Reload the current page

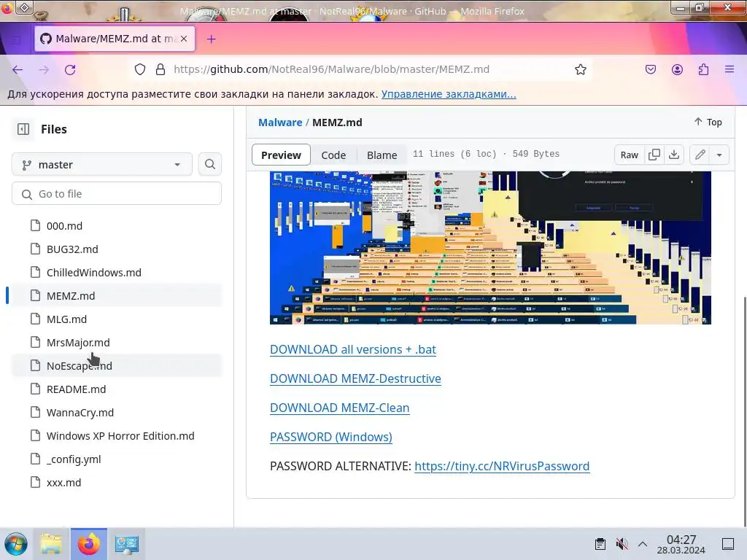coord(70,69)
